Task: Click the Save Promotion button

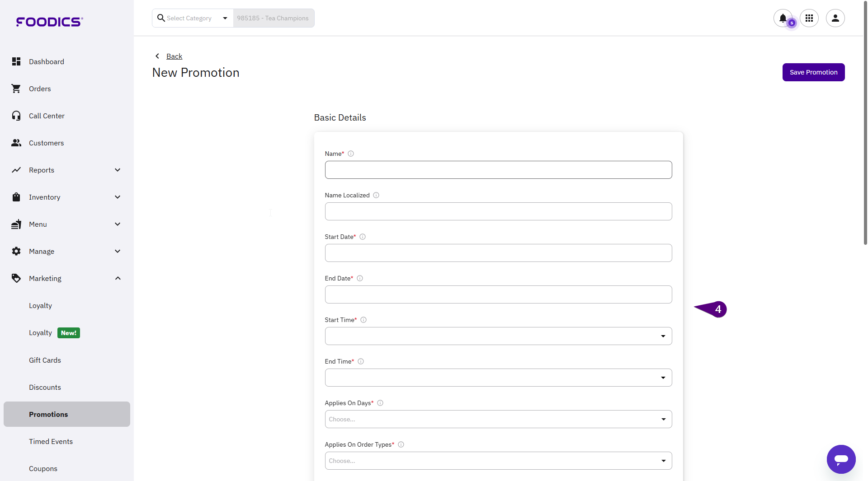Action: pyautogui.click(x=813, y=72)
